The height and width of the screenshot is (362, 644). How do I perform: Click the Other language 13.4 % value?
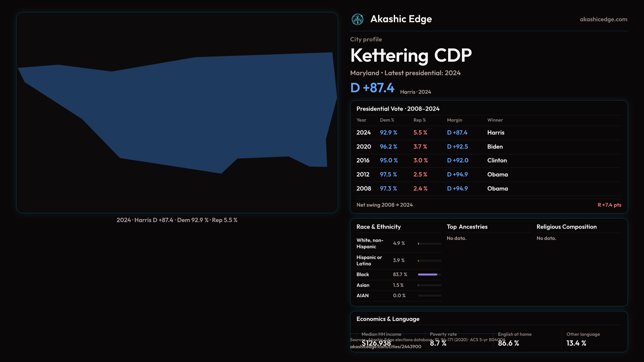click(576, 343)
